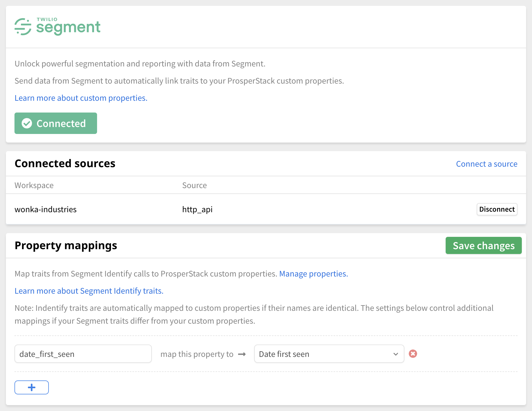Click the arrow icon beside 'map this property to'

(242, 354)
